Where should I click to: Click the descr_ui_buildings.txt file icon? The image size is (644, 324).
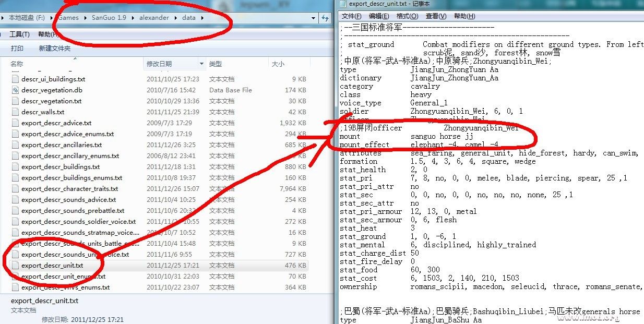pos(15,79)
